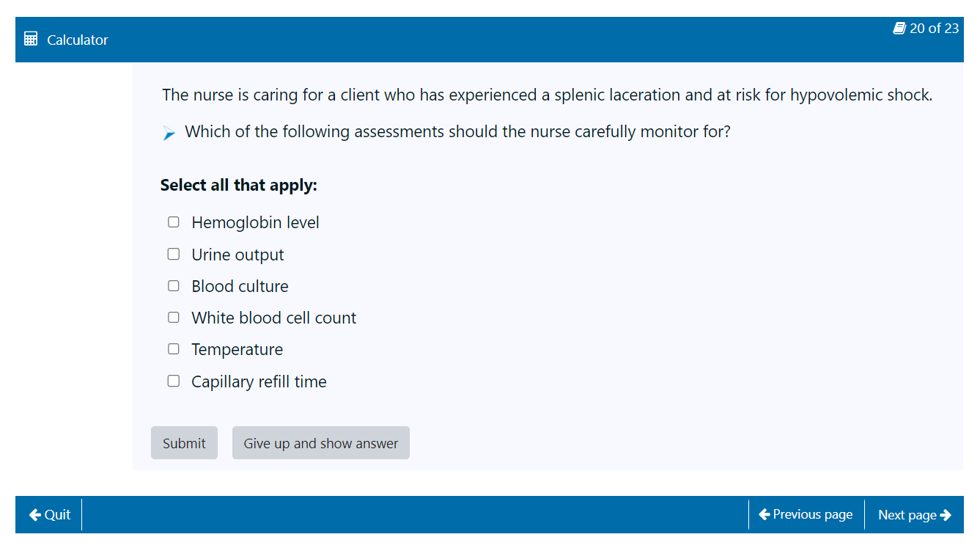Advance with Next page text link
The width and height of the screenshot is (980, 548).
907,515
